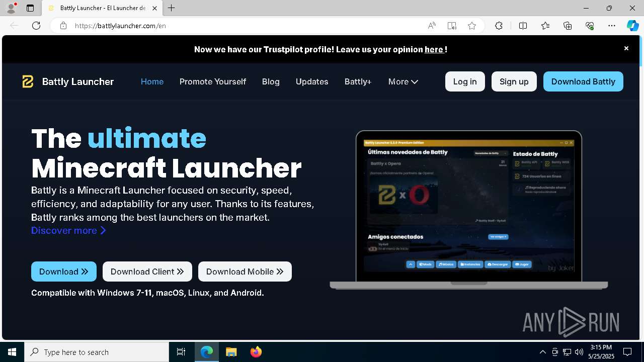
Task: Open Browser essentials heart icon
Action: point(590,26)
